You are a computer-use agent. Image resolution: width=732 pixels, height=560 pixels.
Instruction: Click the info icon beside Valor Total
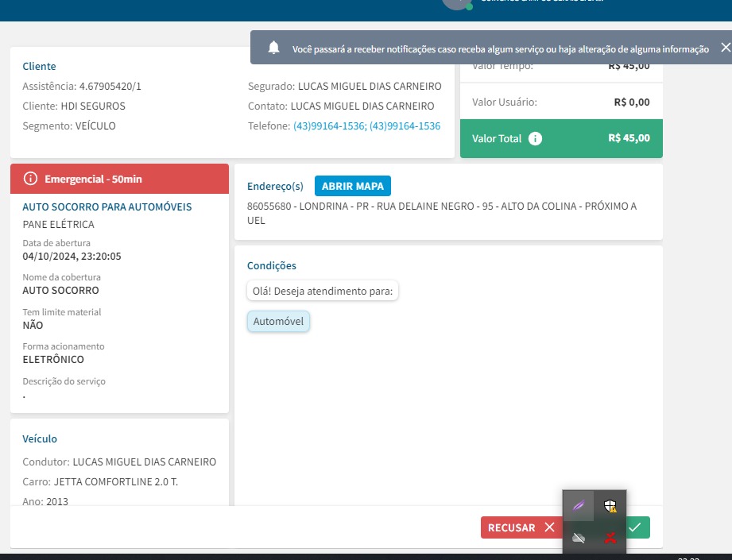535,138
